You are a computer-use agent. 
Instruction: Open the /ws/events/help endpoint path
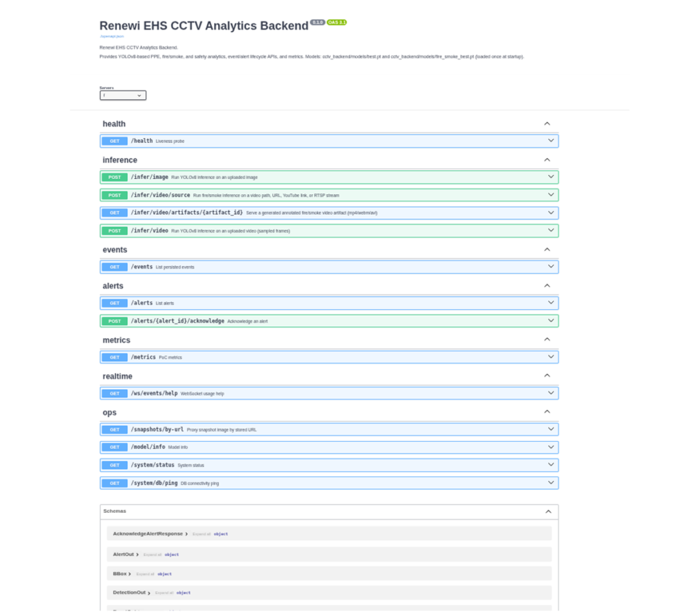[x=154, y=393]
